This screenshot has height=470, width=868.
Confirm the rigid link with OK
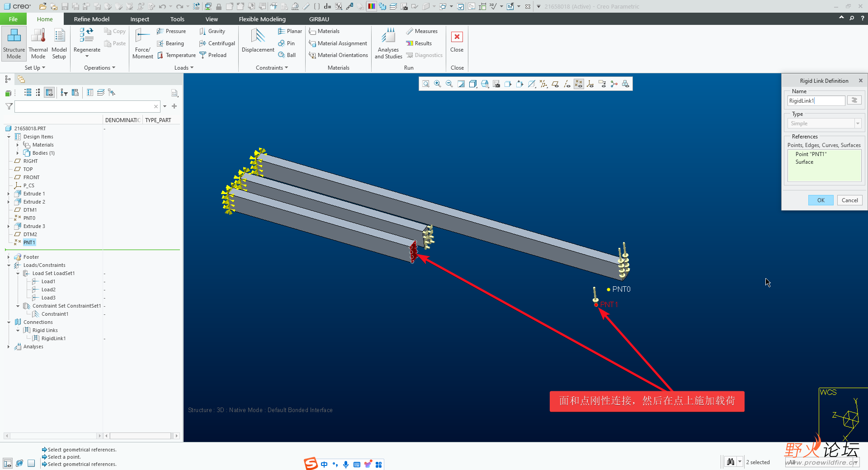[821, 200]
